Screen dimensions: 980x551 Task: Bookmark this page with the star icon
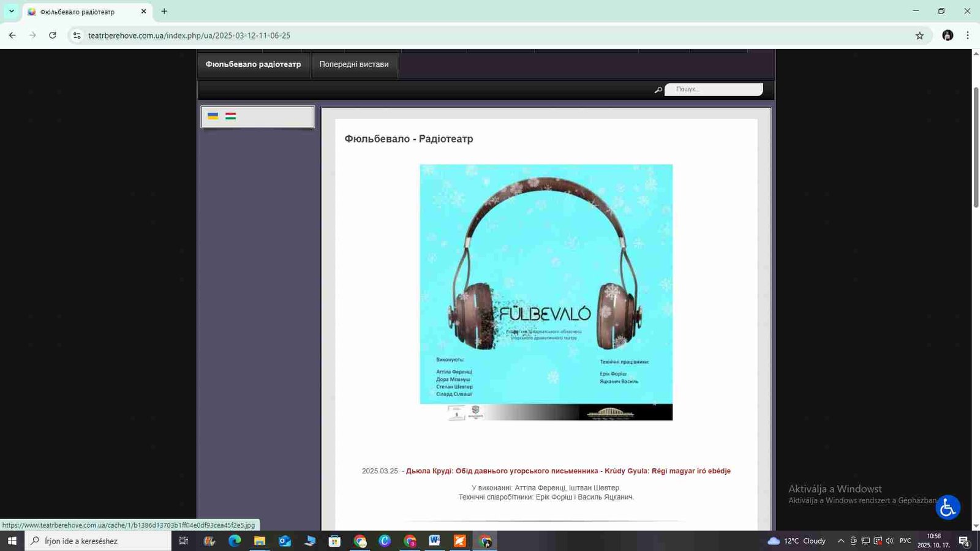919,36
